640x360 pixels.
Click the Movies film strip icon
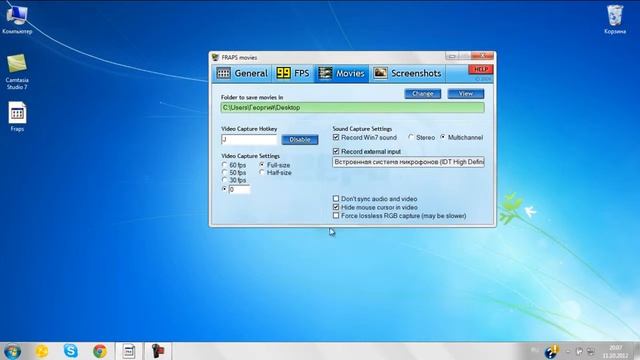[325, 73]
